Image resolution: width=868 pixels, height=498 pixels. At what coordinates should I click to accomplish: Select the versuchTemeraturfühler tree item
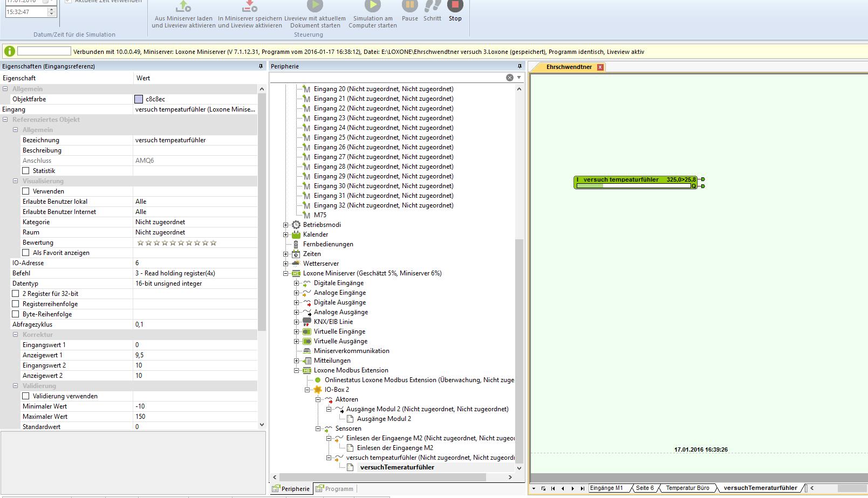point(397,467)
